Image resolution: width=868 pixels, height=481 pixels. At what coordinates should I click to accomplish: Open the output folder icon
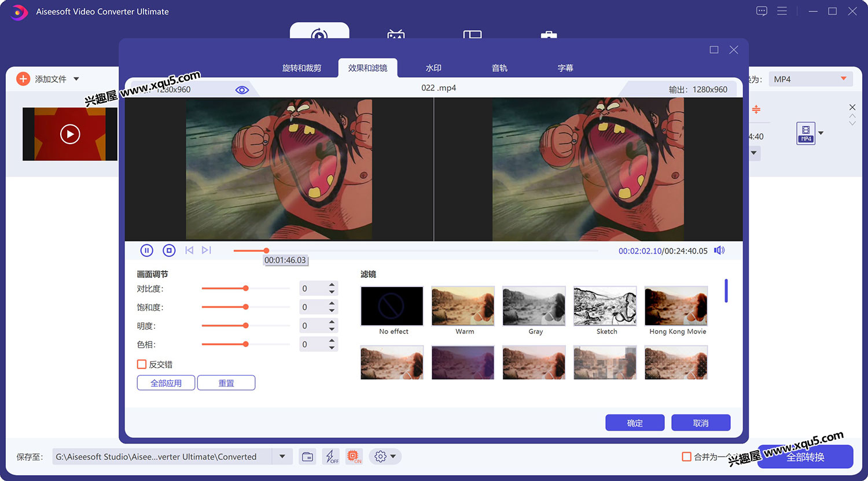point(308,457)
